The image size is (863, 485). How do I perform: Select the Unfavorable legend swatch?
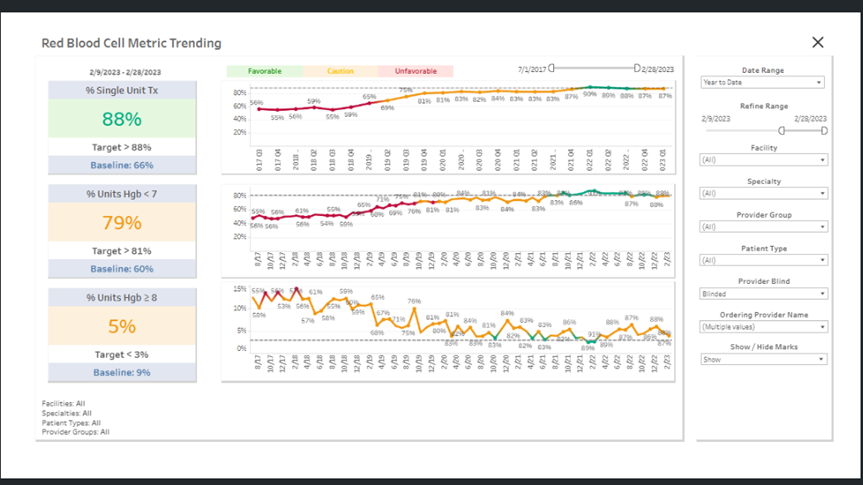(x=415, y=72)
